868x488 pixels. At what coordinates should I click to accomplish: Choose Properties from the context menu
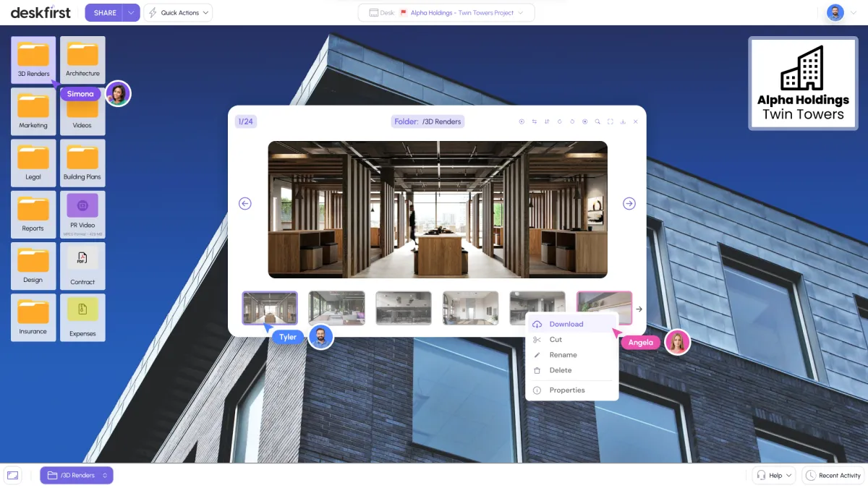point(571,390)
